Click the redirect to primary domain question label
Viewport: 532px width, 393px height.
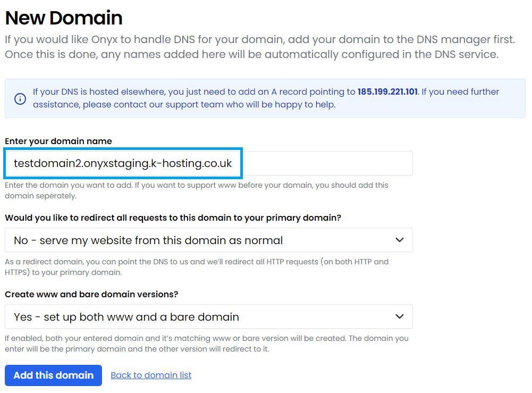[x=173, y=218]
